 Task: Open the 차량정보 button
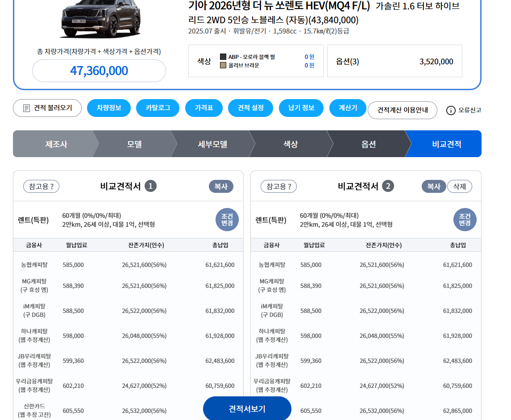click(108, 108)
